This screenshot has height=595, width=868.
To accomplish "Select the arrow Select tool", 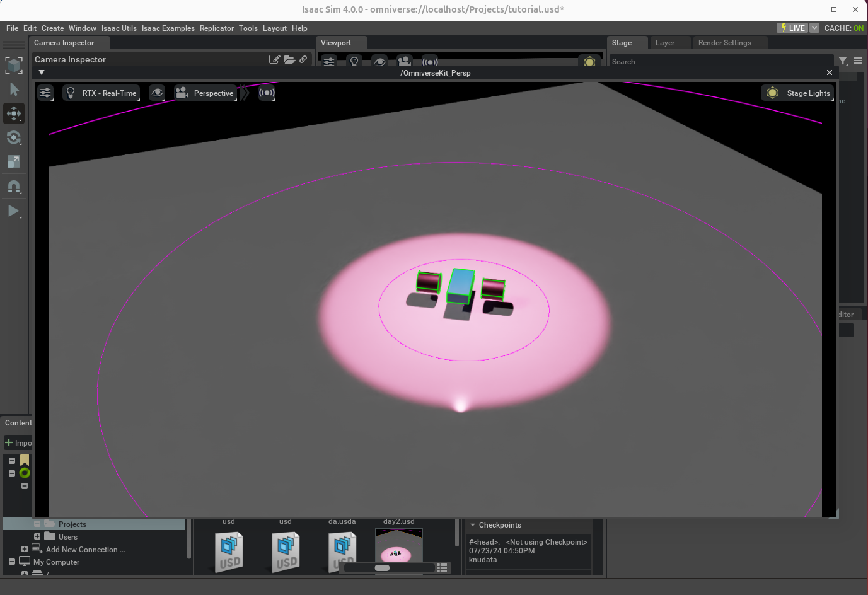I will coord(14,90).
